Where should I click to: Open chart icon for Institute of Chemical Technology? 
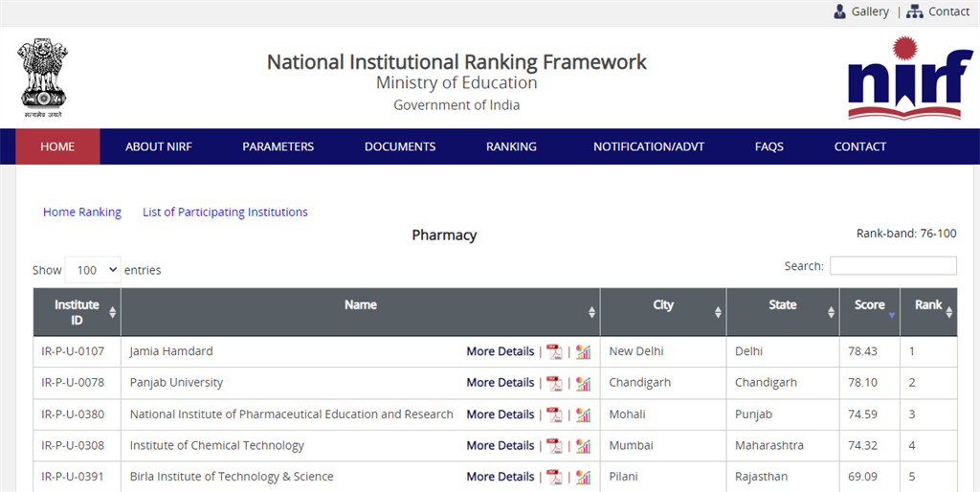[583, 446]
